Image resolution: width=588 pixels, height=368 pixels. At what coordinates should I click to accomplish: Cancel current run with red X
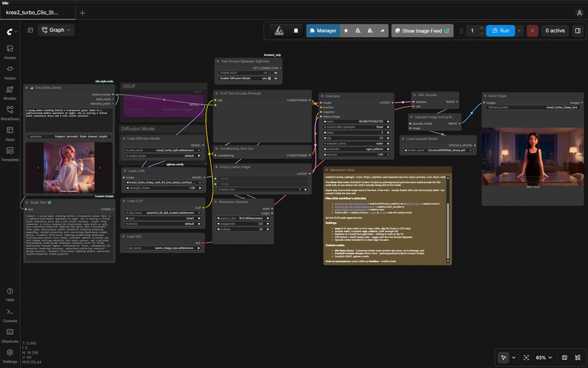(x=532, y=31)
